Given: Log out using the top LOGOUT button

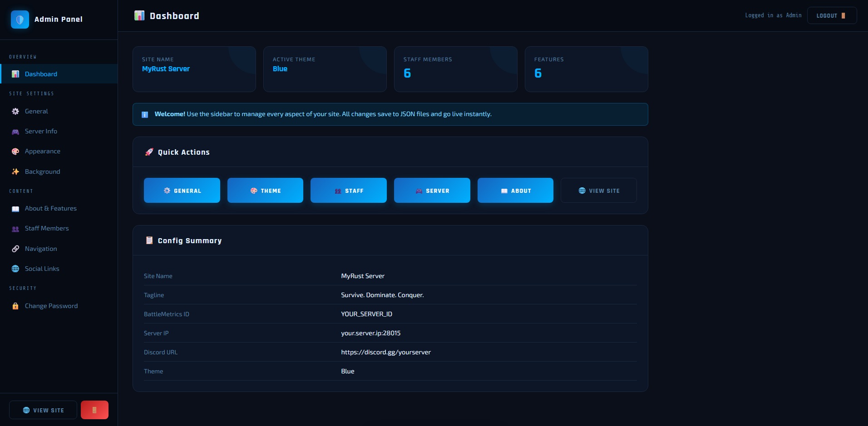Looking at the screenshot, I should click(831, 15).
